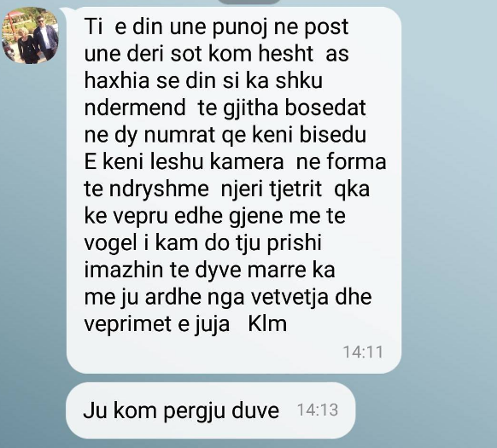Click the word 'numrat' in the message

point(179,135)
